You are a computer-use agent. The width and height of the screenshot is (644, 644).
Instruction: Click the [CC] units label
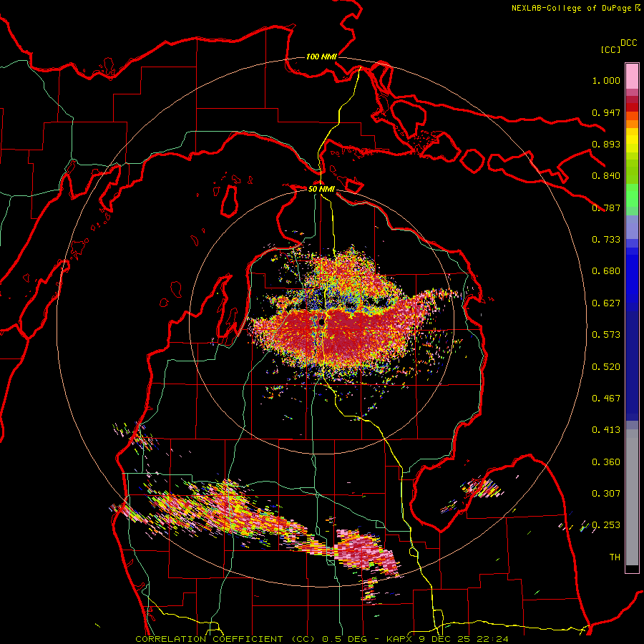(x=610, y=49)
